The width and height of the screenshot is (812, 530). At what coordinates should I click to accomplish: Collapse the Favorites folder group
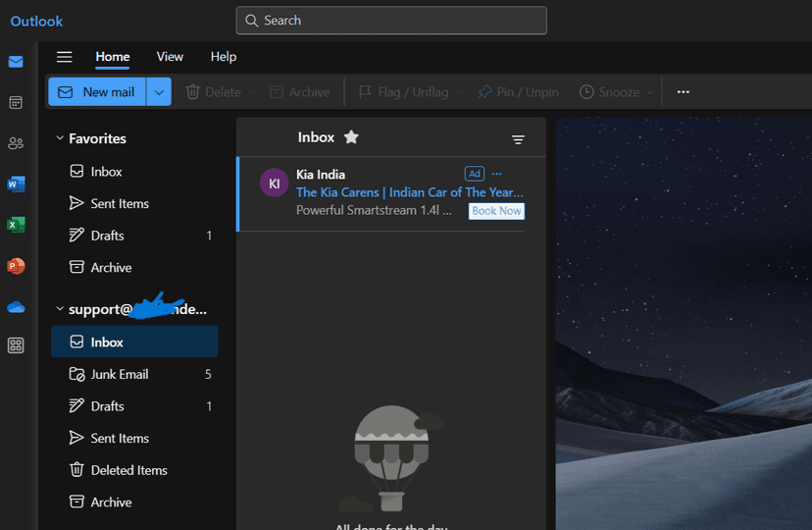(x=60, y=139)
